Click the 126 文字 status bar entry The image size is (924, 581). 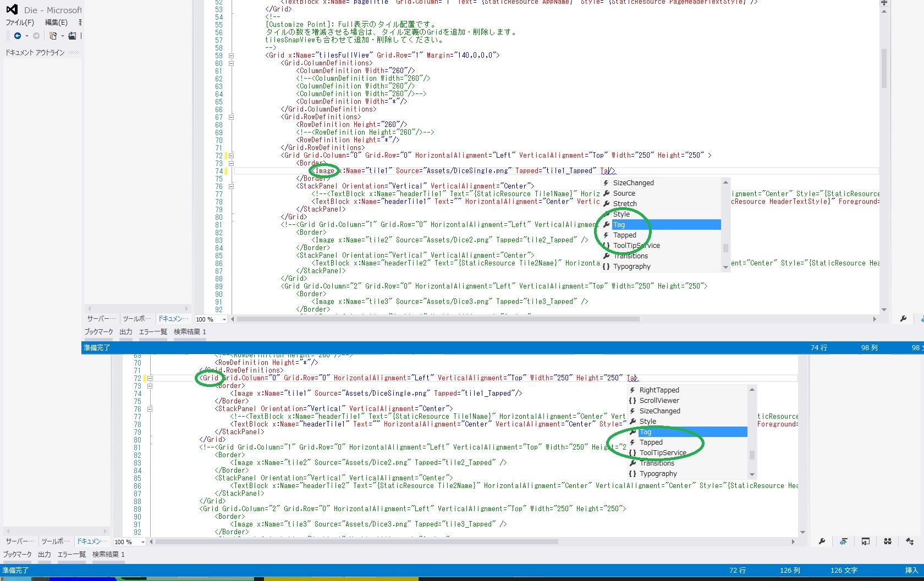click(x=844, y=571)
